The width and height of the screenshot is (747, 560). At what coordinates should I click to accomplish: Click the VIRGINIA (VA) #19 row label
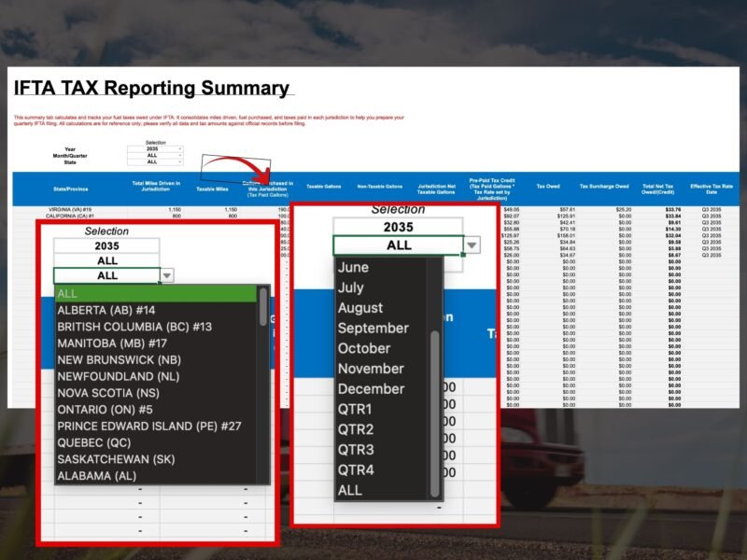pyautogui.click(x=69, y=209)
